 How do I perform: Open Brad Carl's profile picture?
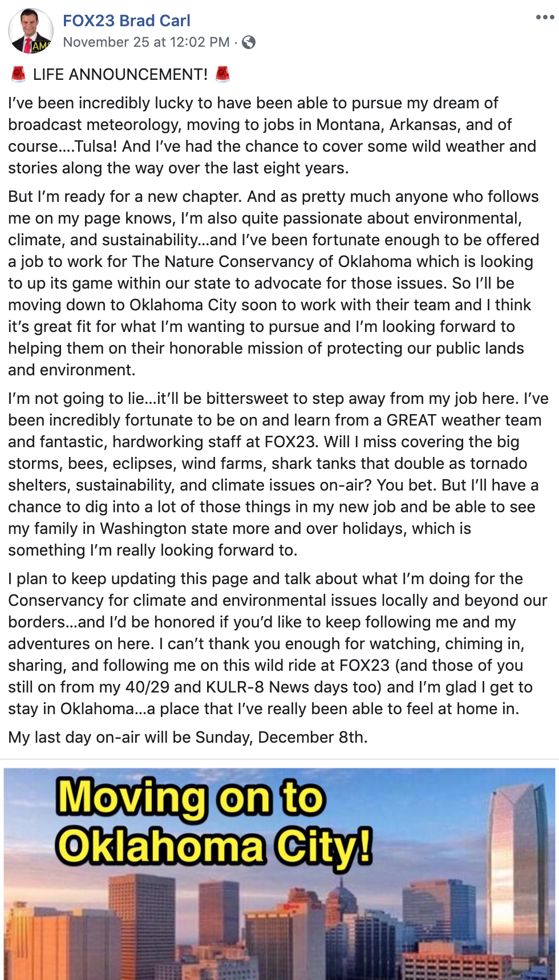coord(31,31)
